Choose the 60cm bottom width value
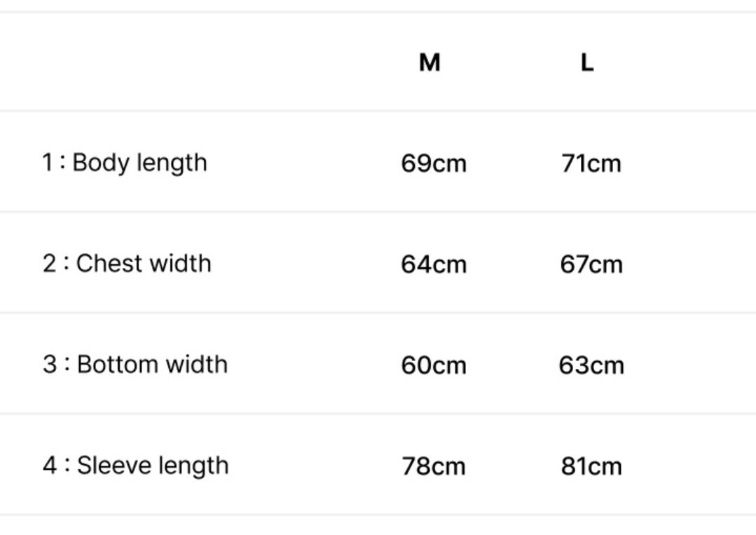 coord(434,365)
